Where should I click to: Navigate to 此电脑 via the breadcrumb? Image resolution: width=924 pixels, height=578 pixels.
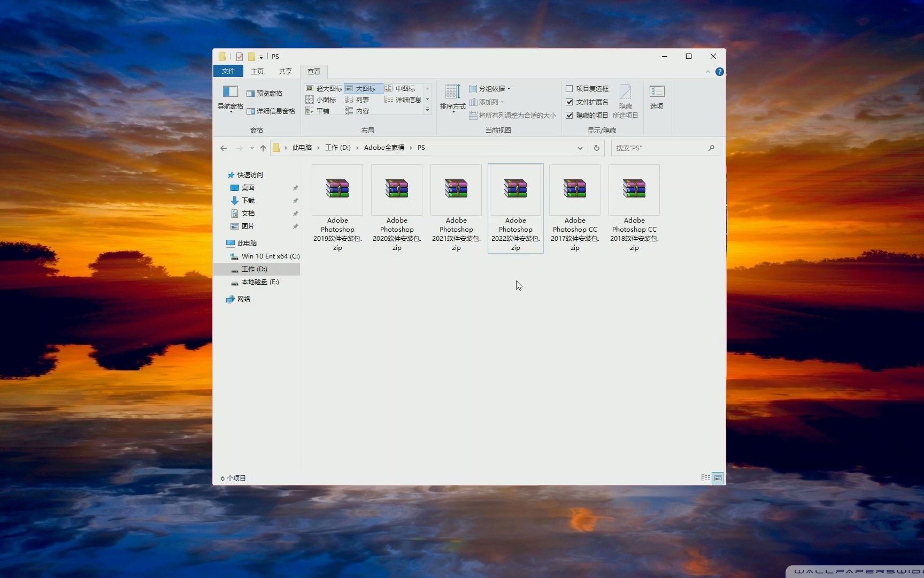(x=302, y=147)
